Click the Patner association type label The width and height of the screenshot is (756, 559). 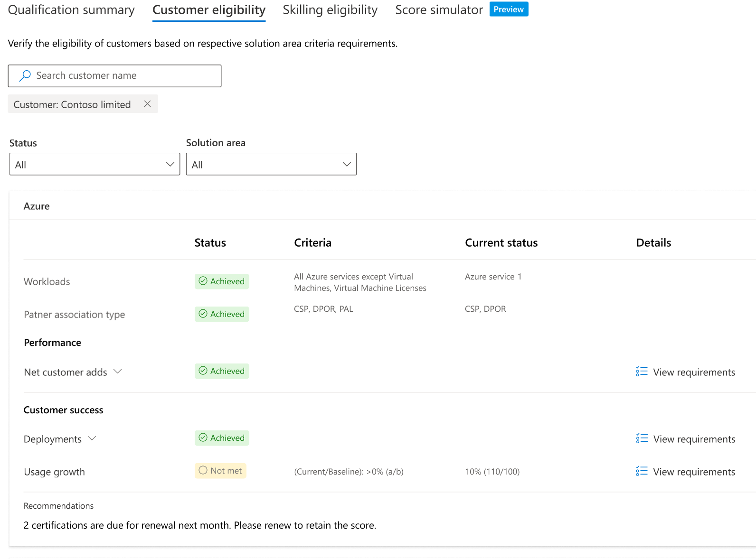75,315
